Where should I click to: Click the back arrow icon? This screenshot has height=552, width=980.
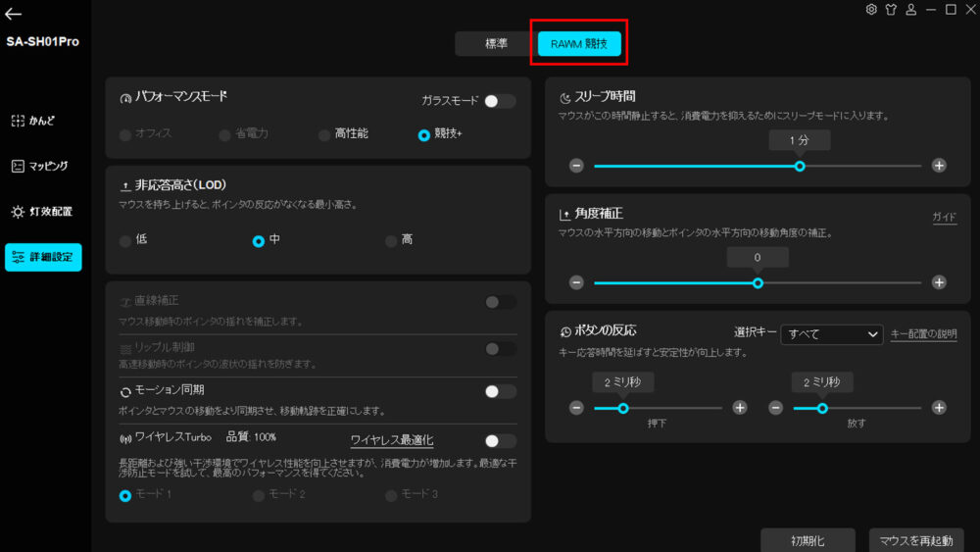point(13,15)
